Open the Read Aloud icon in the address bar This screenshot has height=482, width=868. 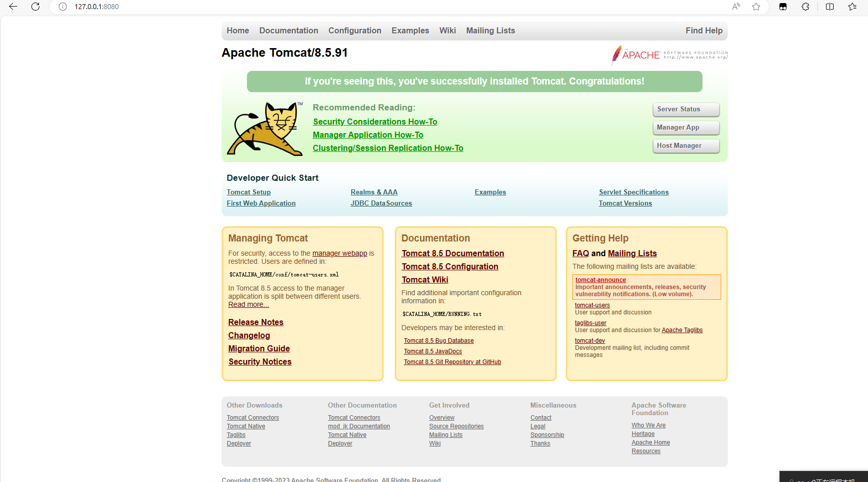(x=736, y=7)
